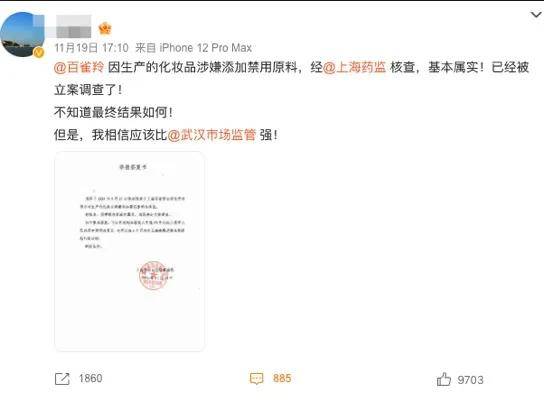
Task: Click the document title in attached image
Action: pos(133,167)
